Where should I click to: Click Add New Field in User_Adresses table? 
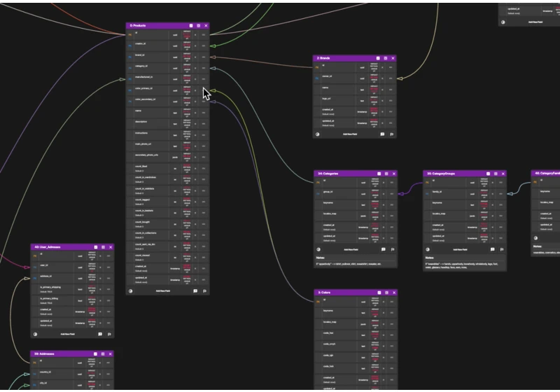67,335
